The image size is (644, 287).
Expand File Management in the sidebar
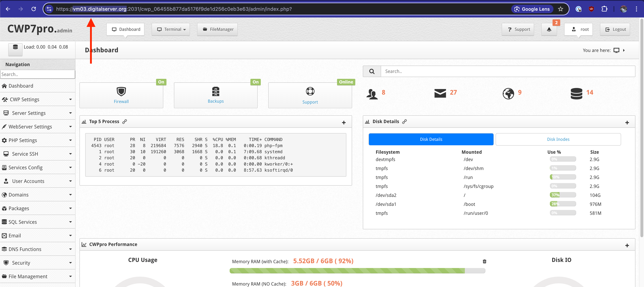click(38, 276)
